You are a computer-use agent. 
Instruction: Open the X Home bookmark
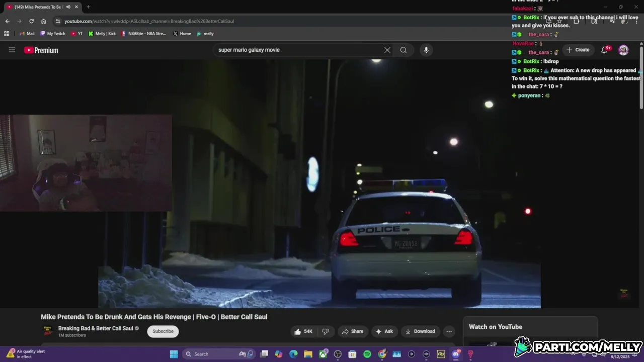click(182, 34)
